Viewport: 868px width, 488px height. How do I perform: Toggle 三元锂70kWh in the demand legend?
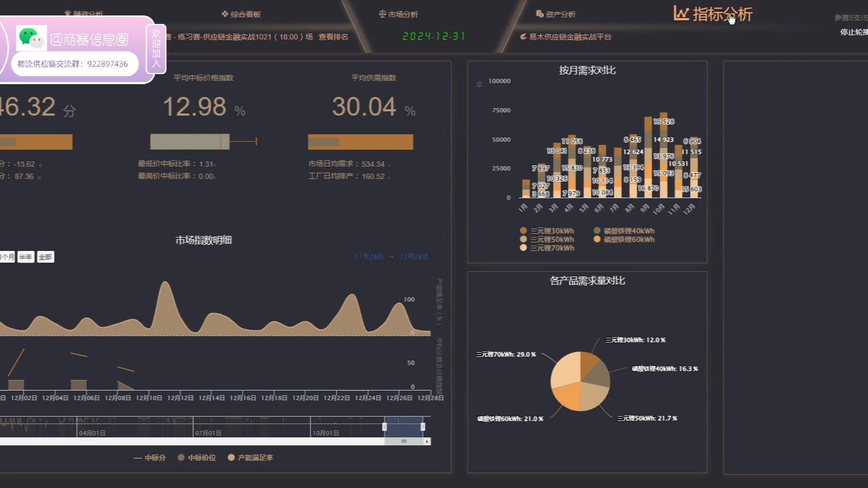tap(547, 248)
